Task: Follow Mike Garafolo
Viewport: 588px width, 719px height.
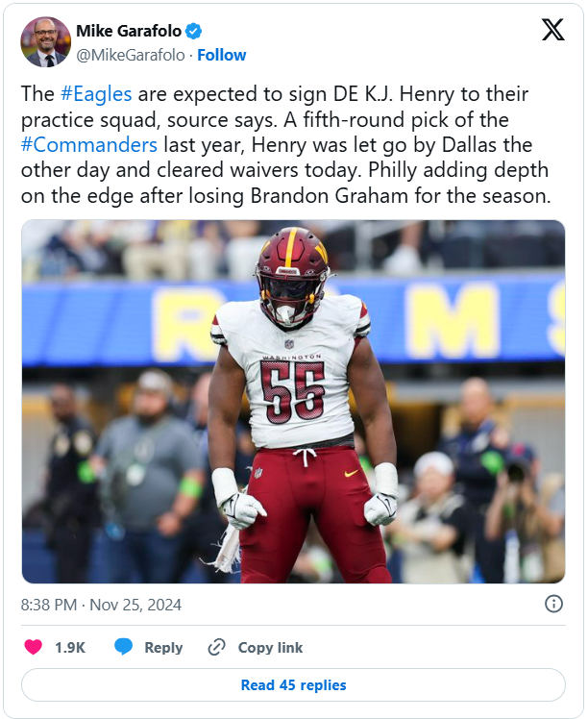Action: 222,55
